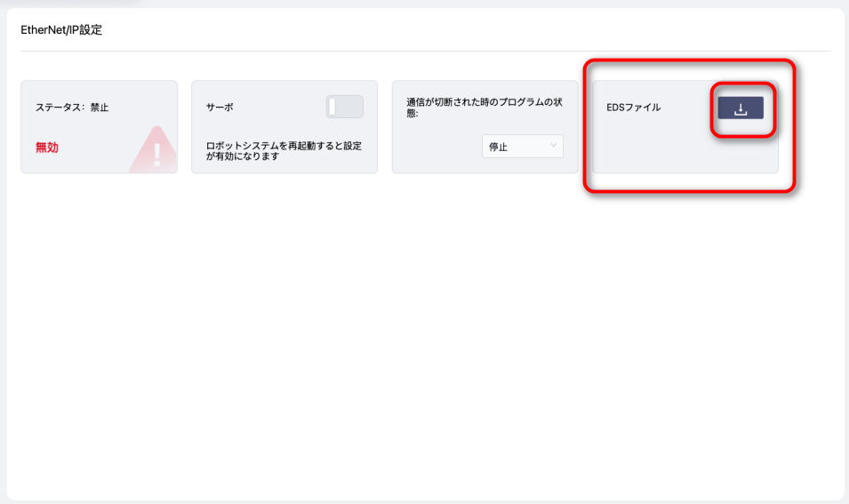Click the divider line under the page title
Screen dimensions: 849x504
click(x=425, y=51)
